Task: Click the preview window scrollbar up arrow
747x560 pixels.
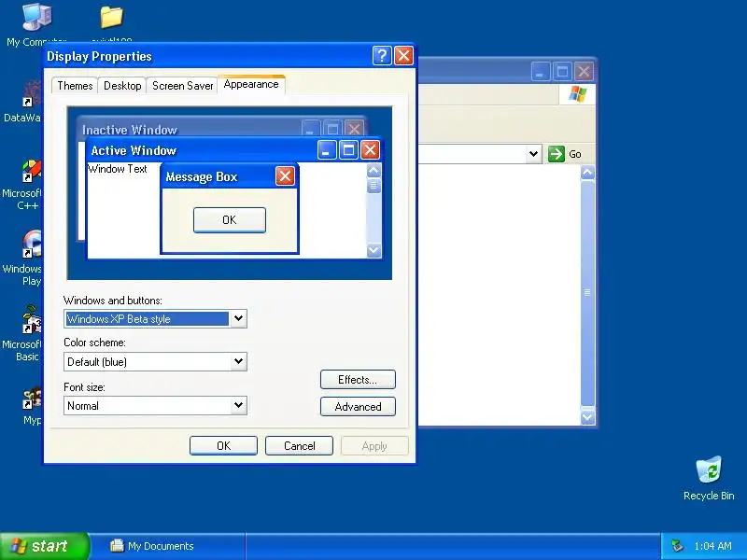Action: 374,171
